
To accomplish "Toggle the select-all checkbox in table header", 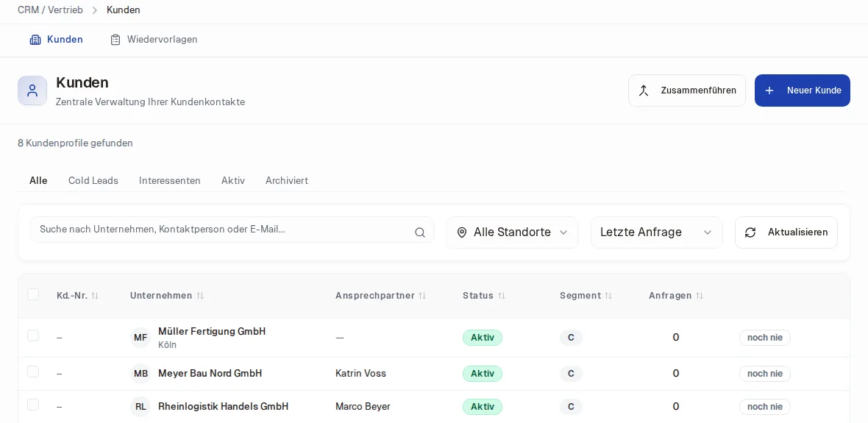I will [x=33, y=294].
